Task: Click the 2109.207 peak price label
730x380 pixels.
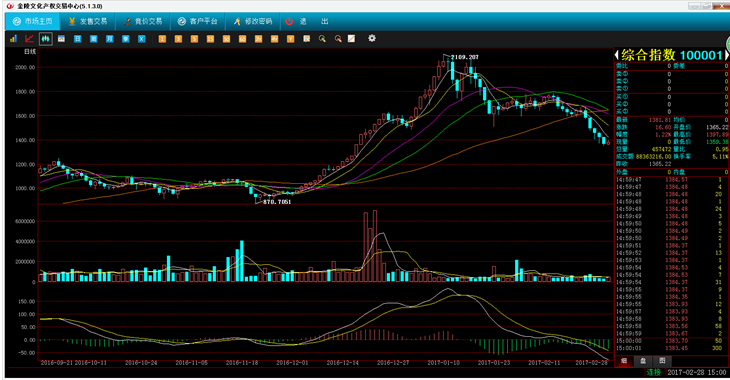Action: tap(464, 57)
